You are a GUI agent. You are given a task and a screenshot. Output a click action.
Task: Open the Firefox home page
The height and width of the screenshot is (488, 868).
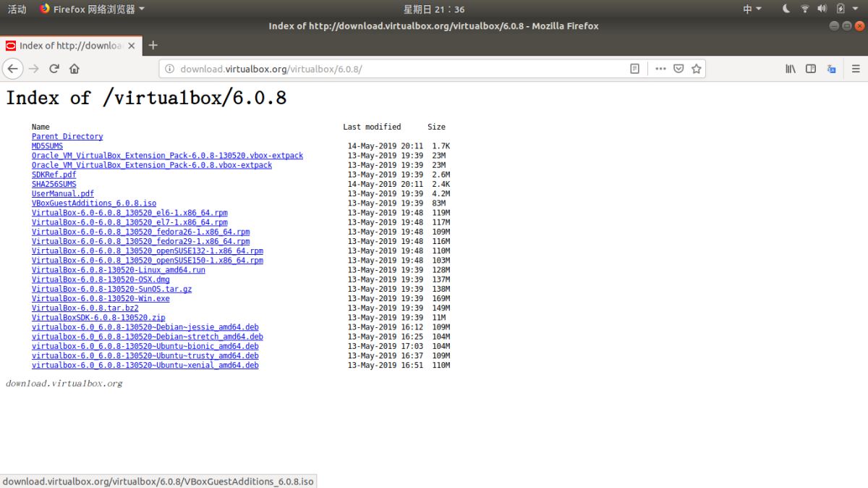click(x=74, y=69)
